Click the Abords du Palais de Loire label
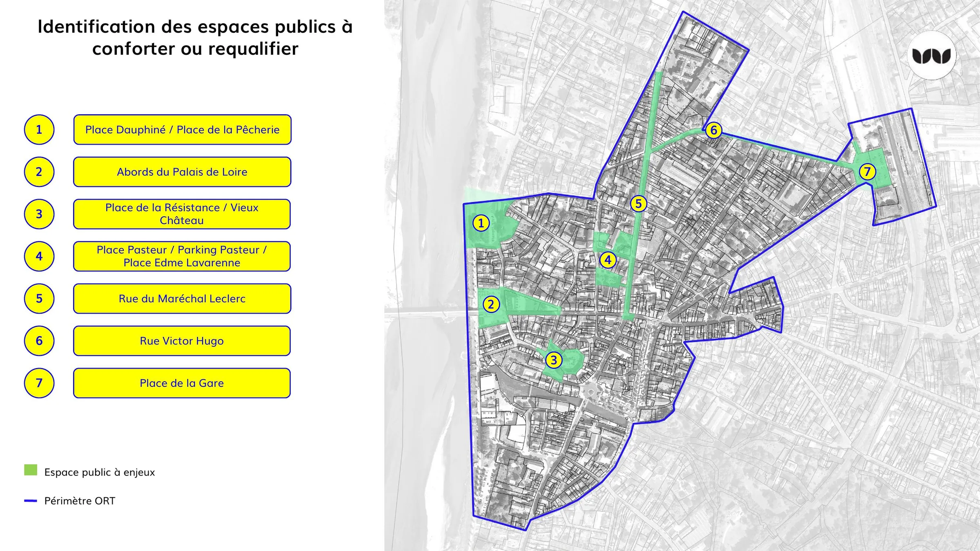Image resolution: width=980 pixels, height=551 pixels. [182, 172]
